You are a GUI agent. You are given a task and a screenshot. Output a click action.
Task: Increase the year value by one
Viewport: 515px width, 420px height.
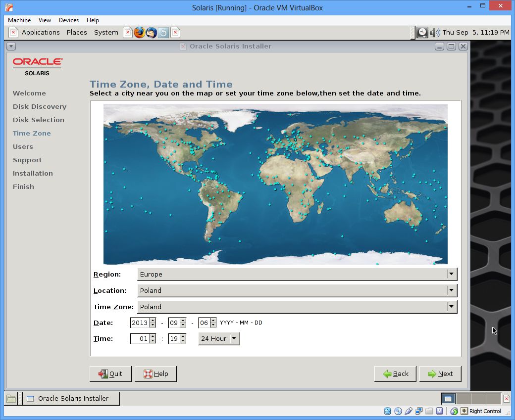(x=153, y=321)
